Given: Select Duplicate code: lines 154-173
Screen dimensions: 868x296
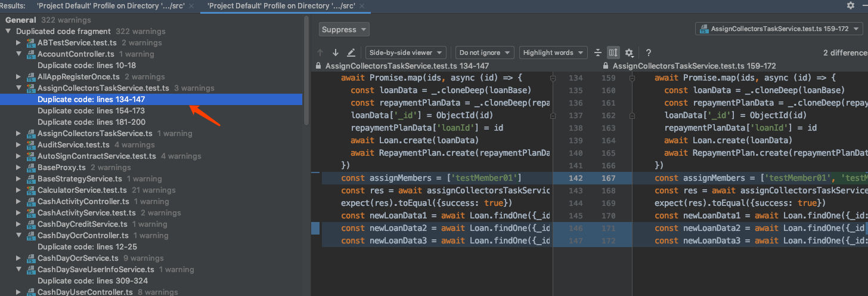Looking at the screenshot, I should (91, 111).
